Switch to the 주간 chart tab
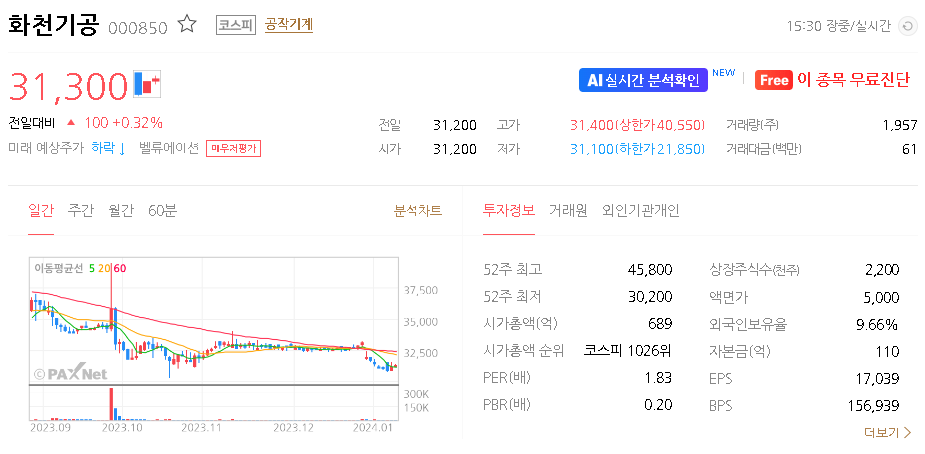925x454 pixels. (81, 210)
